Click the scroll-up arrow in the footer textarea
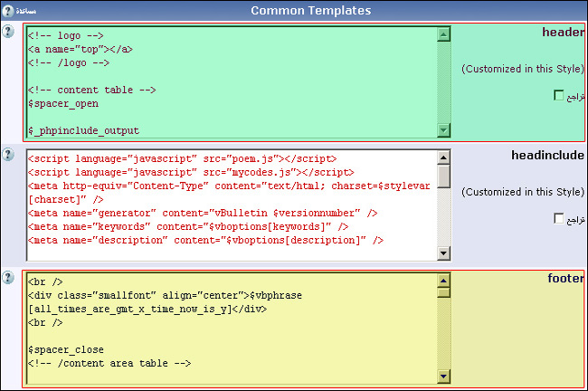Image resolution: width=588 pixels, height=391 pixels. point(443,281)
